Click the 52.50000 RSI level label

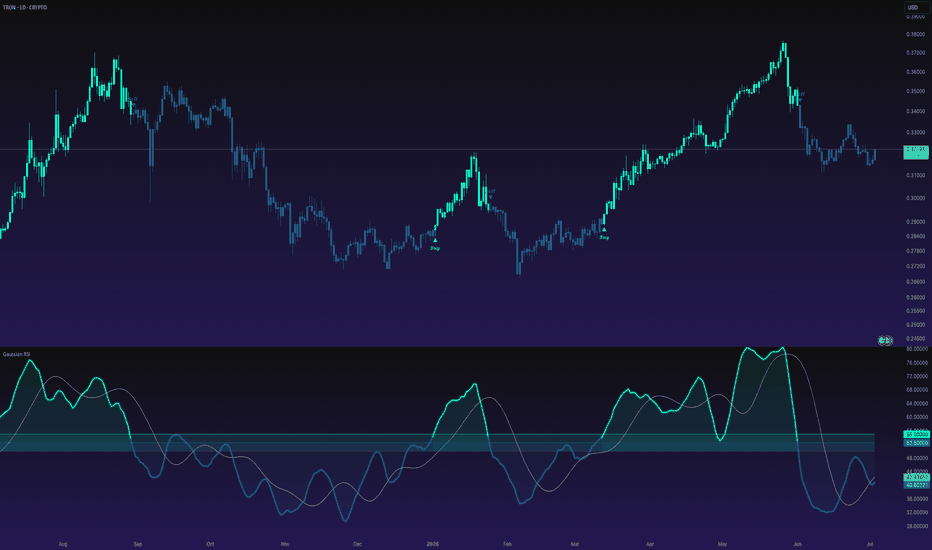916,443
